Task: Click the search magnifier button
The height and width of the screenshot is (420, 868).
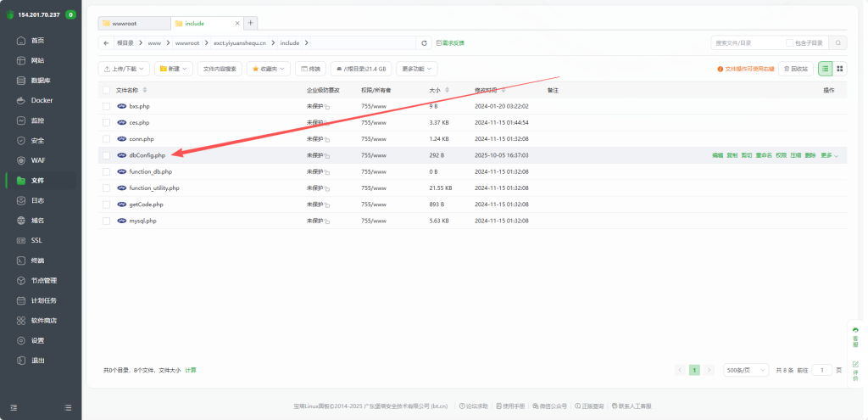Action: (x=837, y=42)
